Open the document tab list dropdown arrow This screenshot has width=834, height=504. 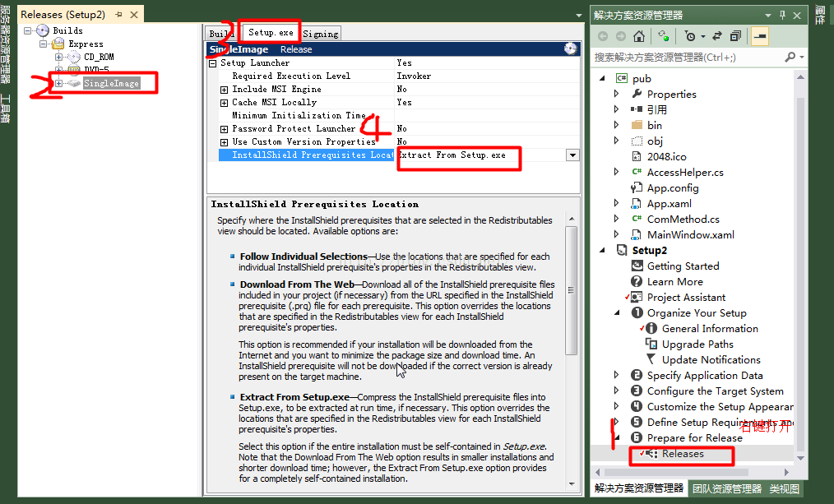coord(579,16)
